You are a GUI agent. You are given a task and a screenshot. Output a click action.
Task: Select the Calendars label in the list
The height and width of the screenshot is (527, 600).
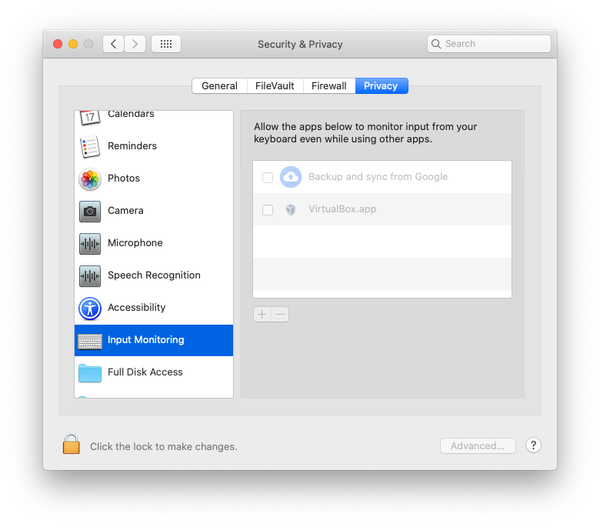coord(131,114)
